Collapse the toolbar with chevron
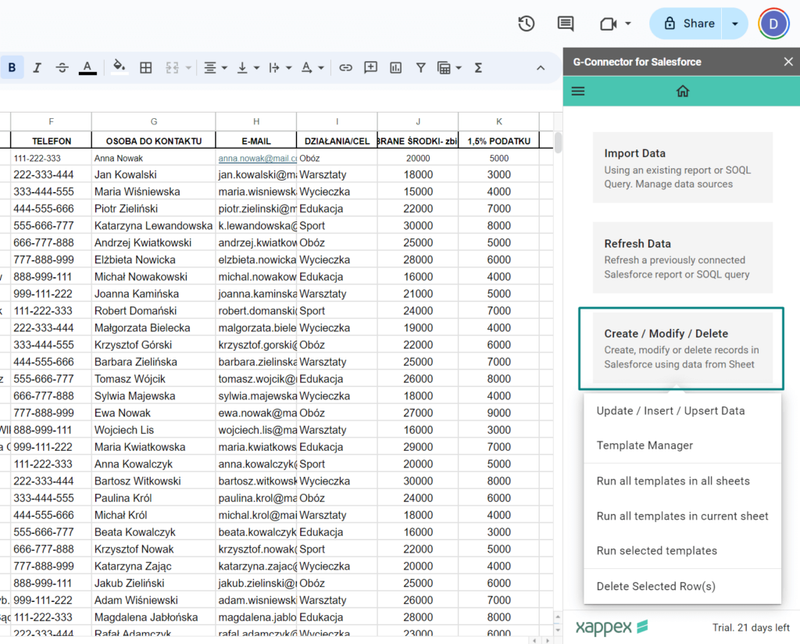 [x=540, y=68]
